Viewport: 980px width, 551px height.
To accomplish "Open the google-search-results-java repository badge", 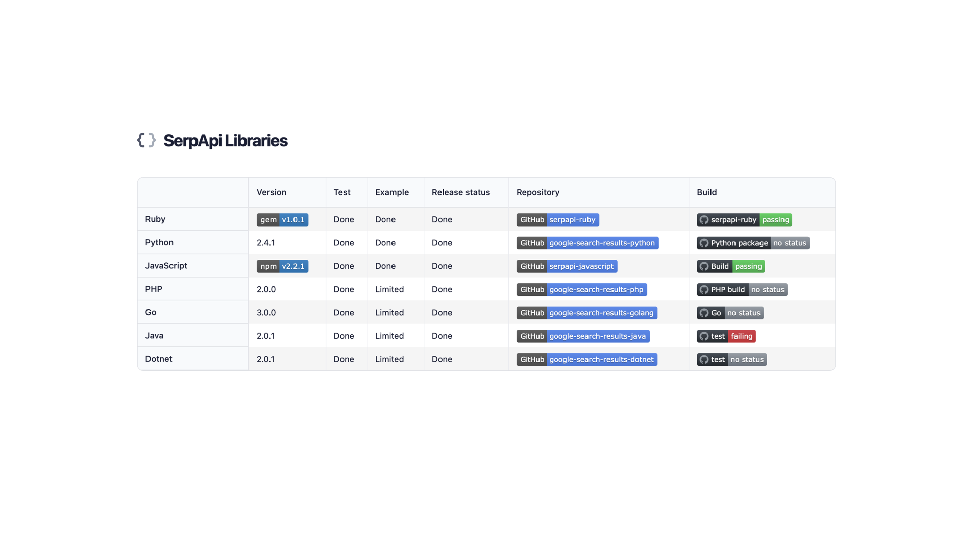I will [582, 336].
